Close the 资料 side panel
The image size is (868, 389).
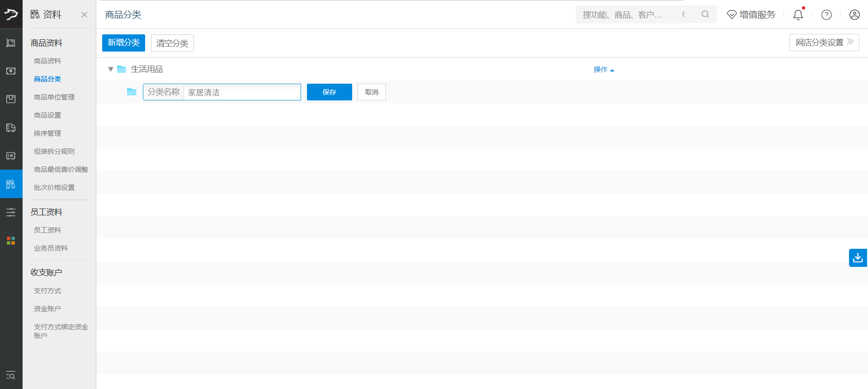pyautogui.click(x=84, y=15)
